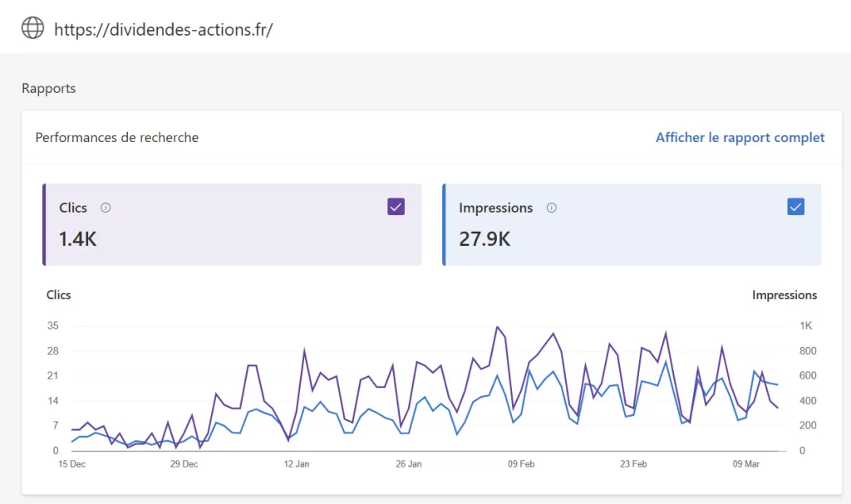Uncheck the blue Impressions checkbox

pos(795,207)
